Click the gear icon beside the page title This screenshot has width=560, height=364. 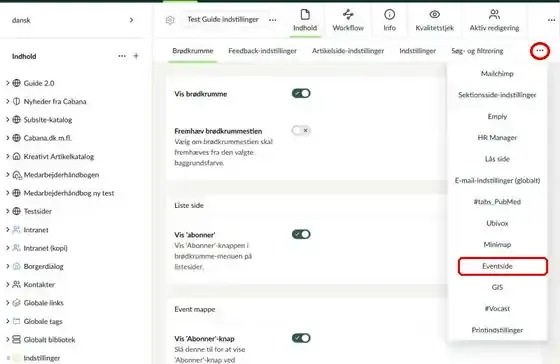(170, 20)
